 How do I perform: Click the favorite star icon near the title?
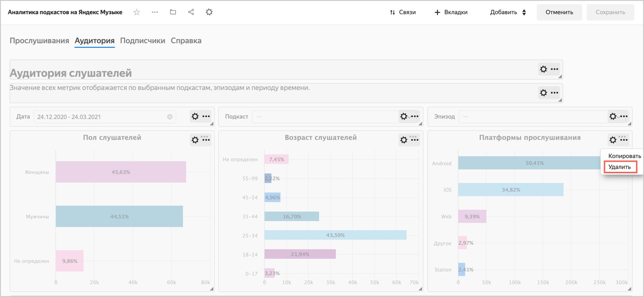coord(137,12)
